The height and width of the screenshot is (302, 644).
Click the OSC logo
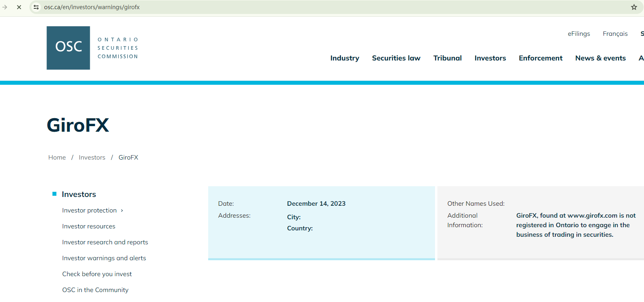pyautogui.click(x=68, y=48)
